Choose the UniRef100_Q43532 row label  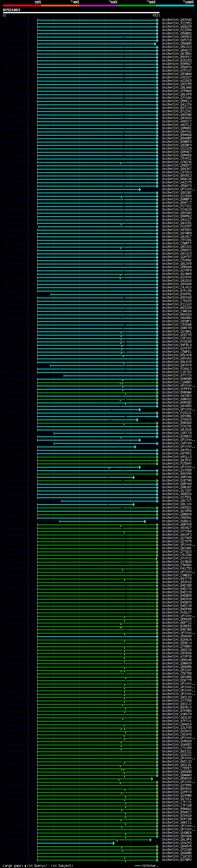[x=176, y=460]
